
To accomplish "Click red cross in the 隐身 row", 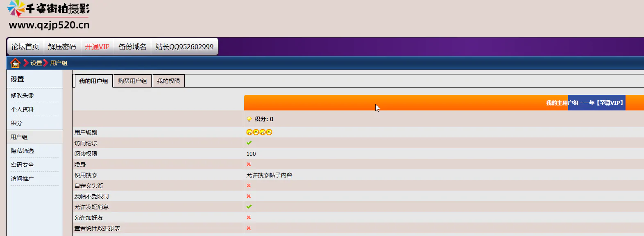I will [249, 164].
